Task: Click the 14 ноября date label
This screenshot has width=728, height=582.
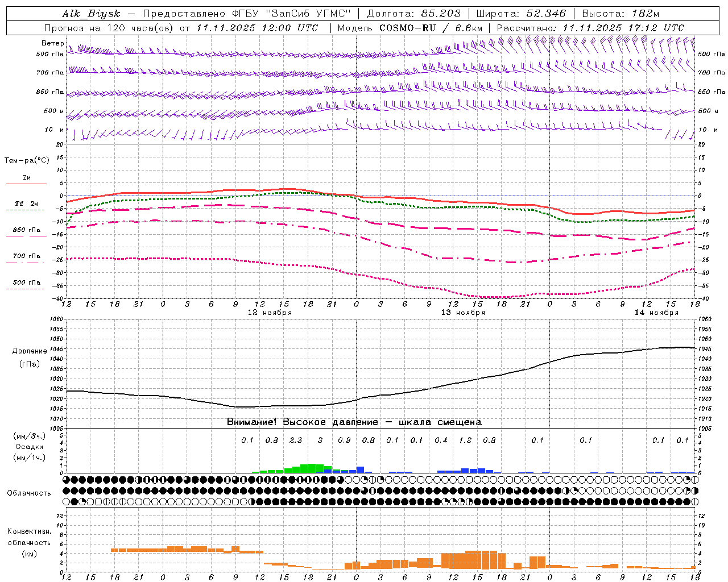Action: (656, 313)
